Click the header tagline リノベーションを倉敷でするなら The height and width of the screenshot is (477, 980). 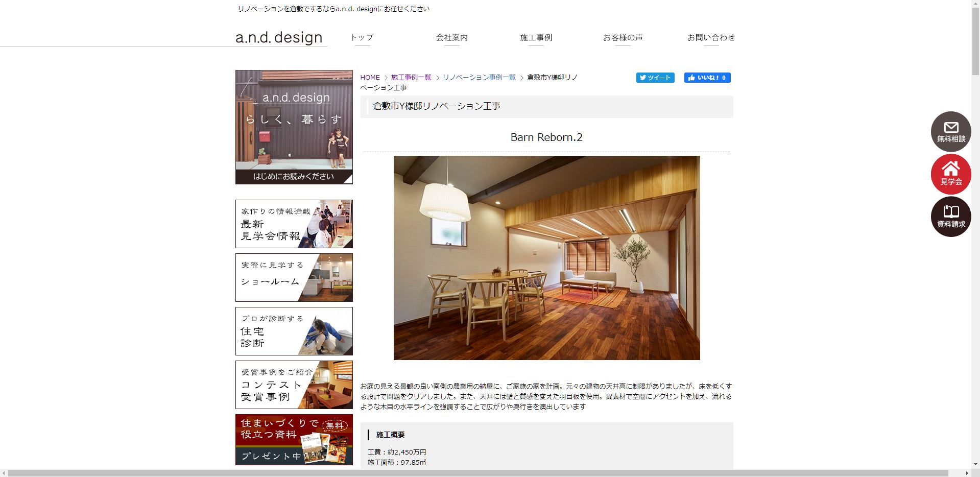[333, 9]
